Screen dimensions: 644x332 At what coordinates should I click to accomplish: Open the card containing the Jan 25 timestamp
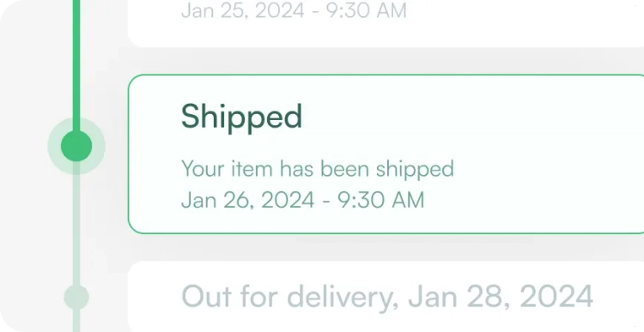pyautogui.click(x=386, y=23)
